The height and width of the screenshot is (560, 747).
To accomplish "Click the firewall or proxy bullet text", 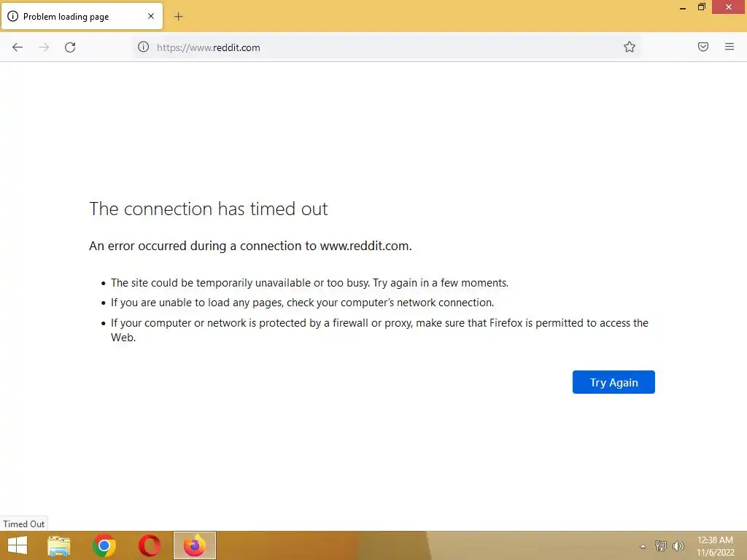I will point(379,330).
